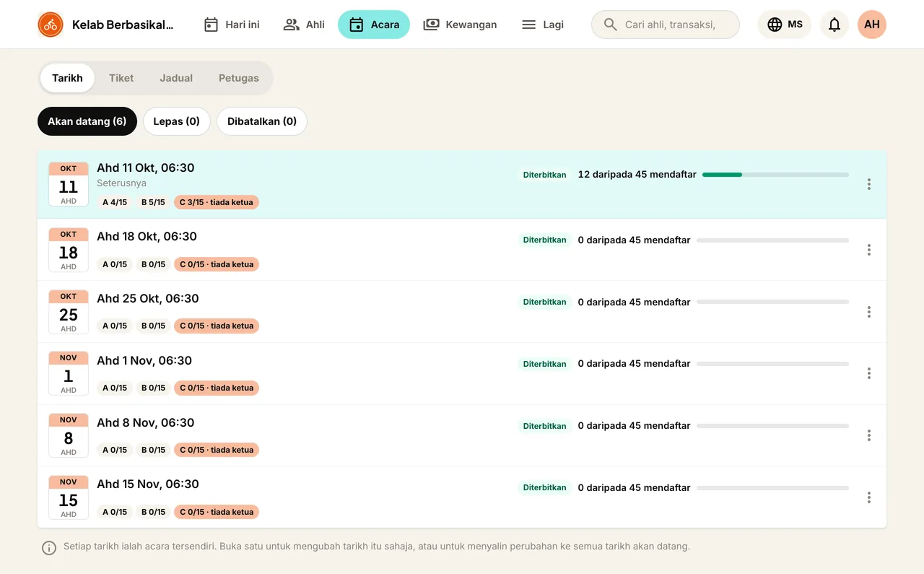Click "12 daripada 45 mendaftar" text
Image resolution: width=924 pixels, height=574 pixels.
tap(637, 174)
